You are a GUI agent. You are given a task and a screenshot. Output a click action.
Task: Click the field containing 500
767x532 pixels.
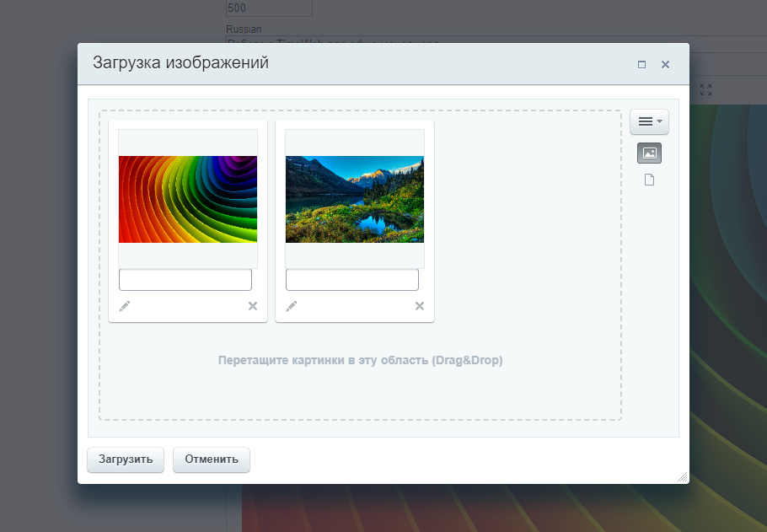(x=269, y=8)
